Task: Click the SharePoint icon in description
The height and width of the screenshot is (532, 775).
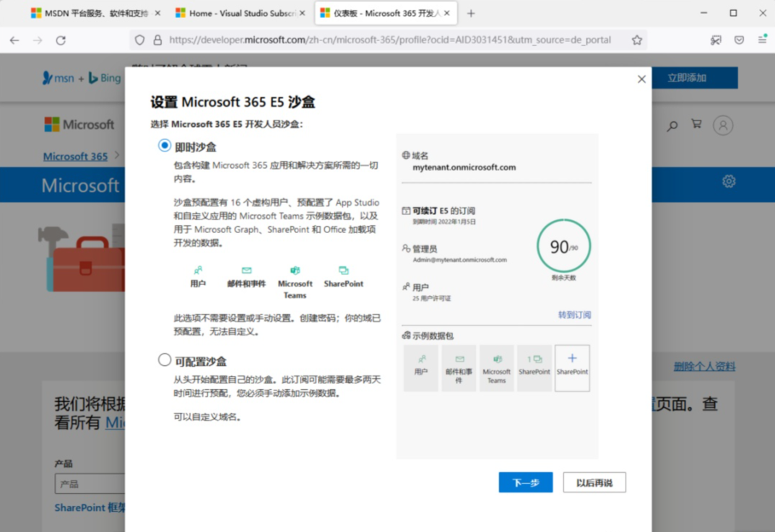Action: pos(344,270)
